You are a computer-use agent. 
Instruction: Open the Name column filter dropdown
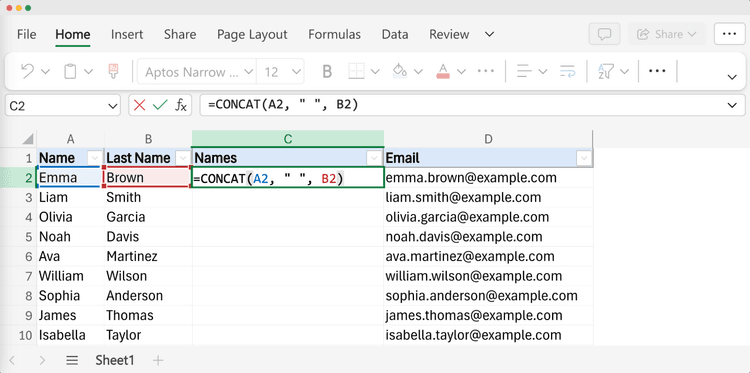click(x=94, y=158)
